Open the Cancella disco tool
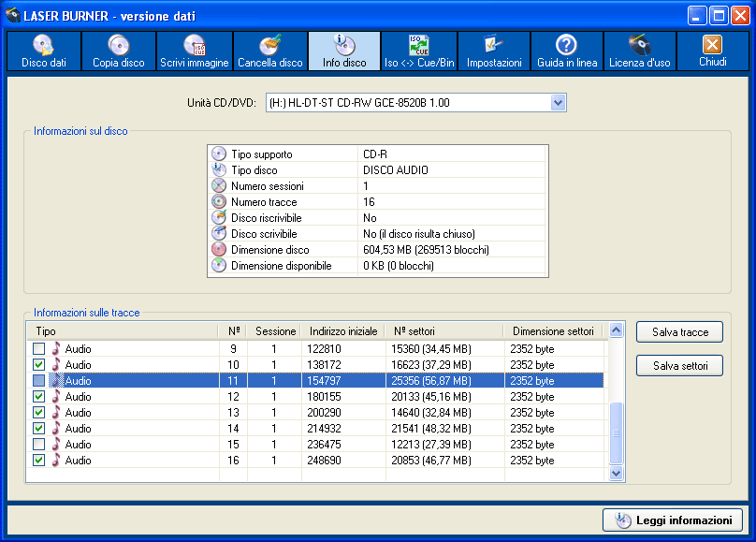Viewport: 756px width, 542px height. click(x=270, y=51)
